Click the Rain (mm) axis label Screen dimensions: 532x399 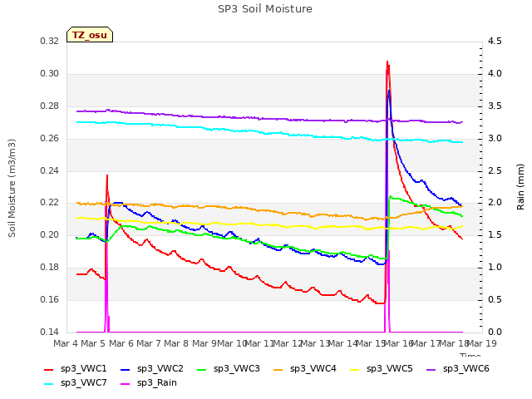point(520,187)
